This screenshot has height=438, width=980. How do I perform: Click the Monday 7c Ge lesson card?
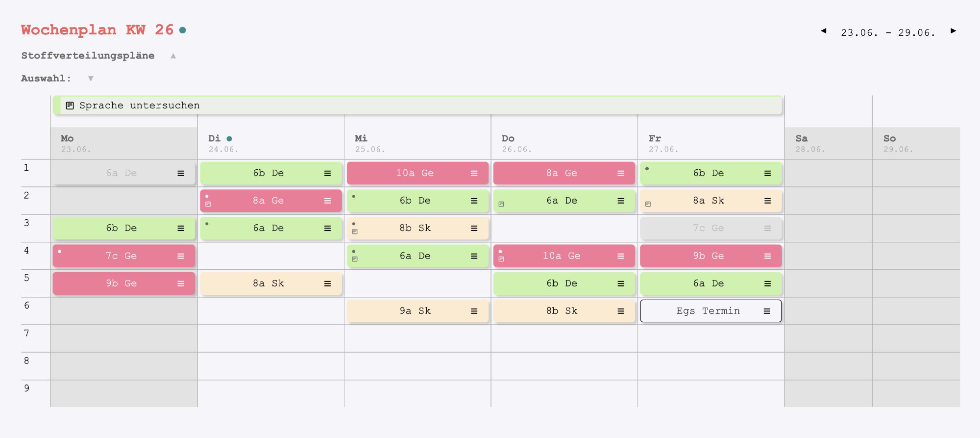(x=121, y=256)
